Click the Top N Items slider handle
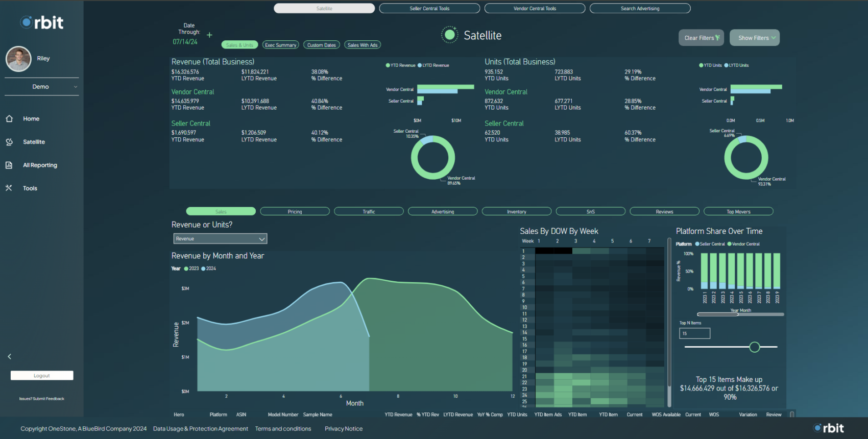Viewport: 868px width, 439px height. (755, 347)
